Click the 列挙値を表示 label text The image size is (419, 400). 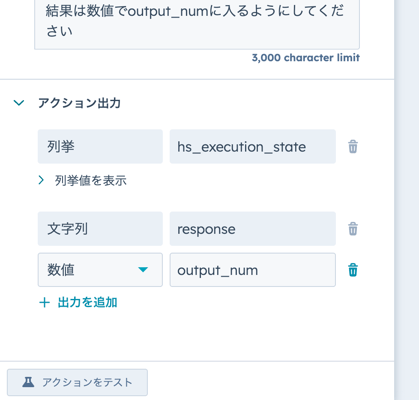[91, 181]
